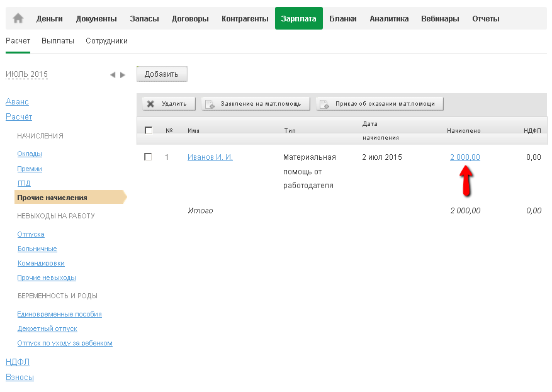
Task: Open the Расчёт sidebar link
Action: pyautogui.click(x=19, y=117)
